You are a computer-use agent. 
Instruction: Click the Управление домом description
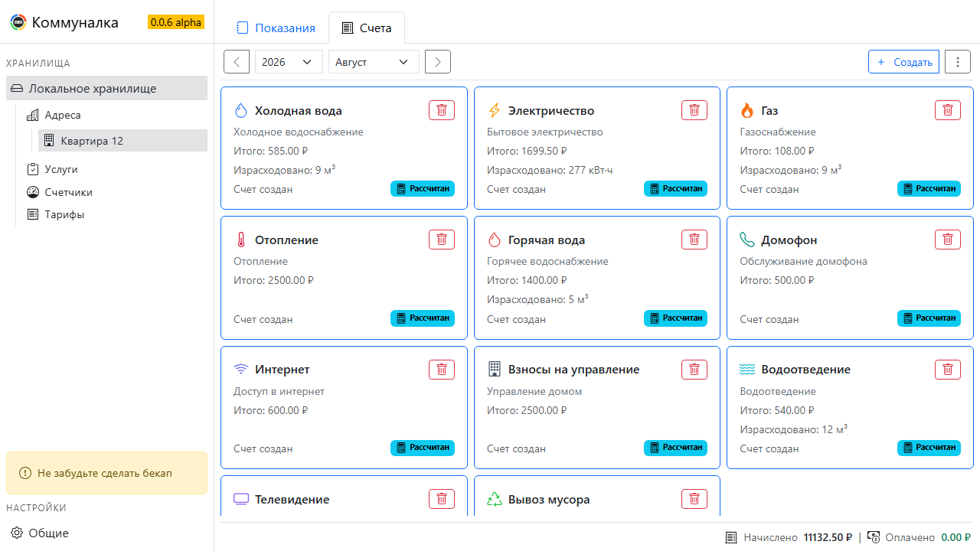point(534,391)
